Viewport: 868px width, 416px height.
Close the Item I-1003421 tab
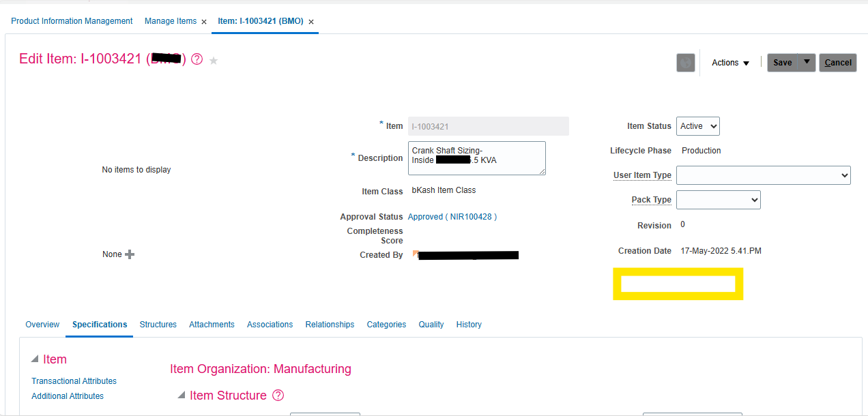click(x=311, y=22)
